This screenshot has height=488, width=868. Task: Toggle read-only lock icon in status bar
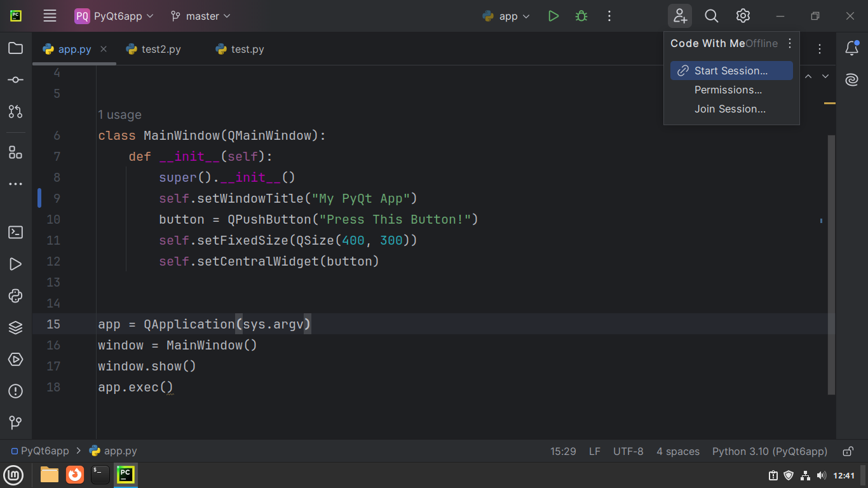(x=848, y=451)
